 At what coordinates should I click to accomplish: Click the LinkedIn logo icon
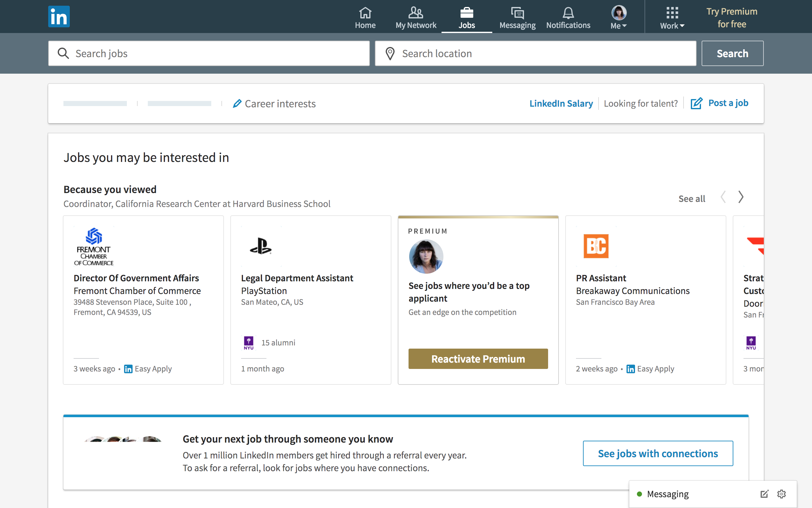point(59,17)
